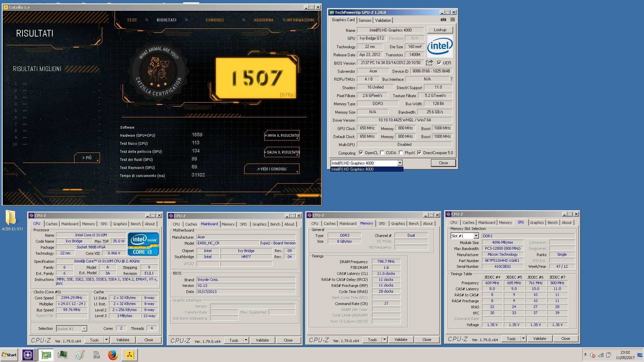Image resolution: width=644 pixels, height=362 pixels.
Task: Click Caches tab in CPU-Z Mainboard window
Action: click(x=191, y=224)
